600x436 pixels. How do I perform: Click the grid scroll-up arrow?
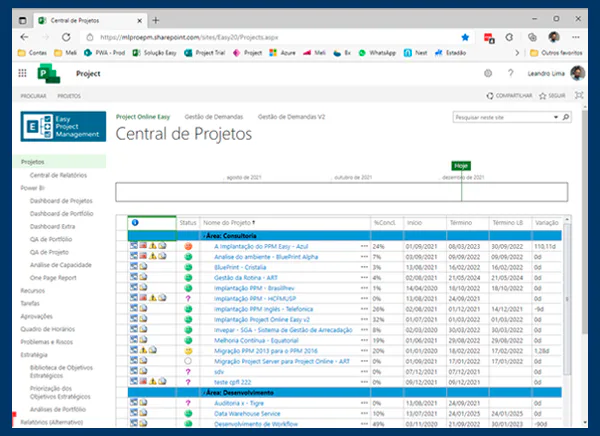(567, 219)
